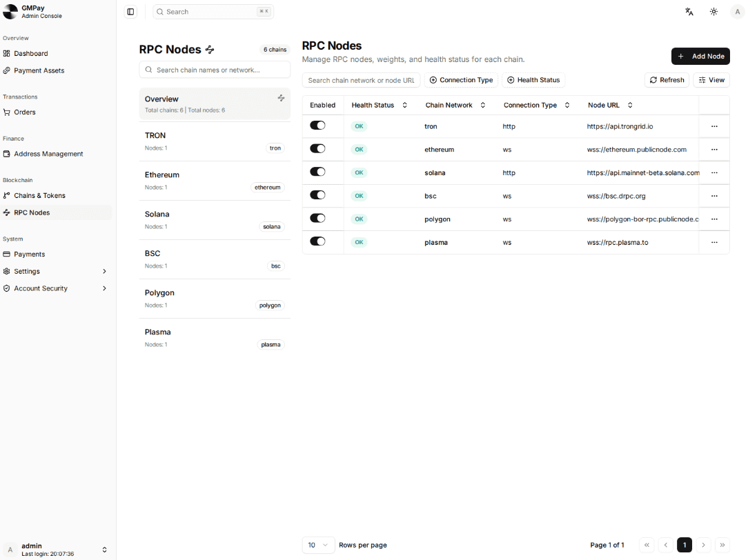Open Chains & Tokens in sidebar

click(x=39, y=195)
